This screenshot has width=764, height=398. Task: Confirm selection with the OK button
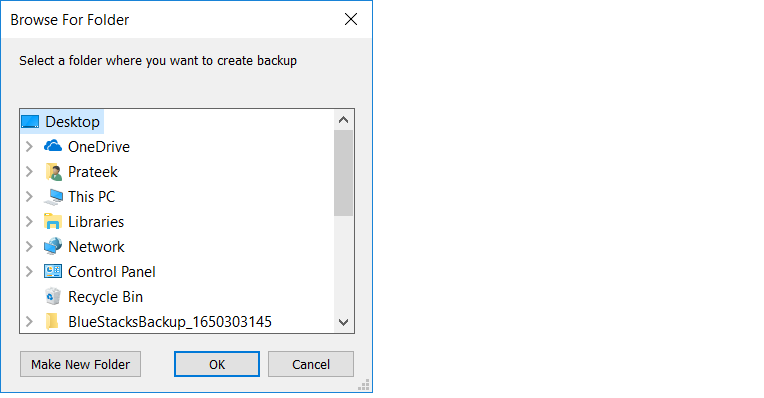click(x=217, y=364)
